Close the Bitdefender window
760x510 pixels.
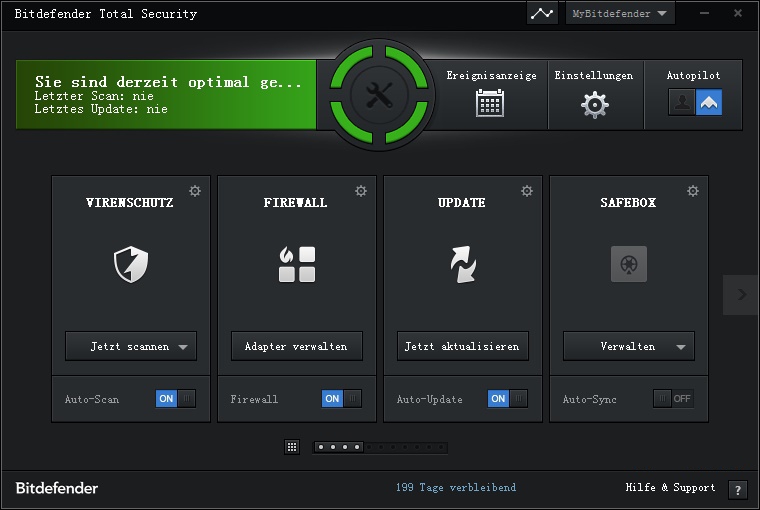click(738, 13)
